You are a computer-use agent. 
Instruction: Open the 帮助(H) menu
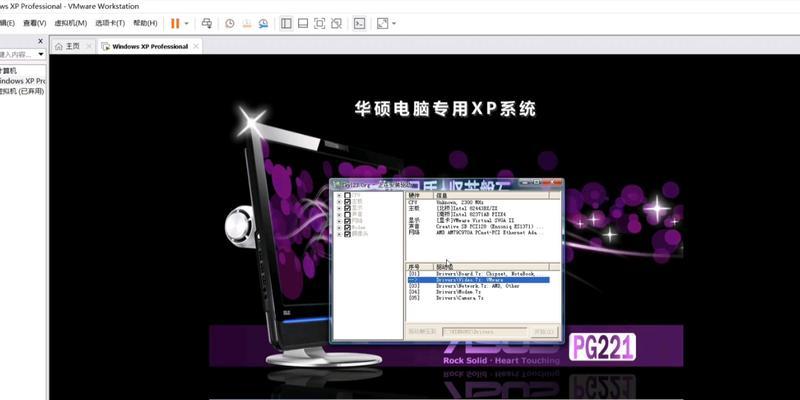click(145, 23)
